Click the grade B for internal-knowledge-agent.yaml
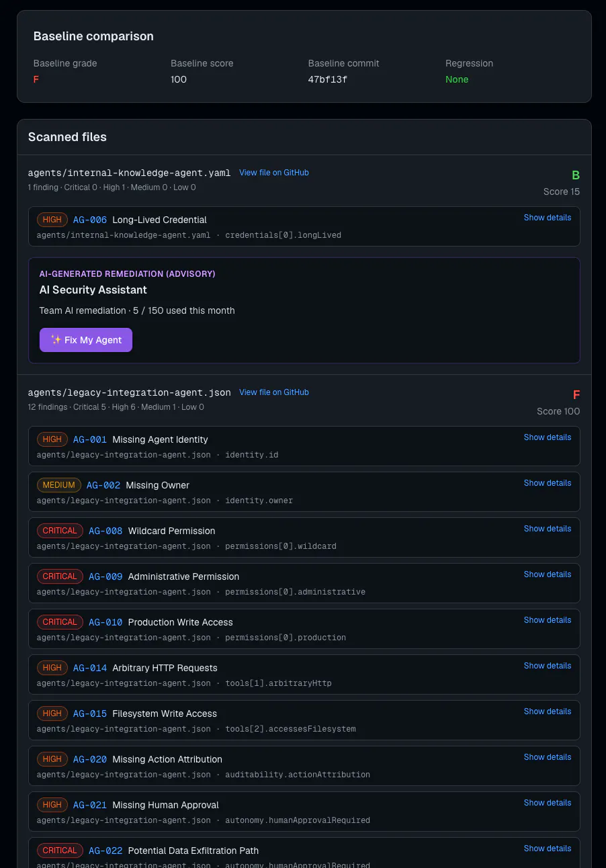This screenshot has width=606, height=868. [x=576, y=175]
